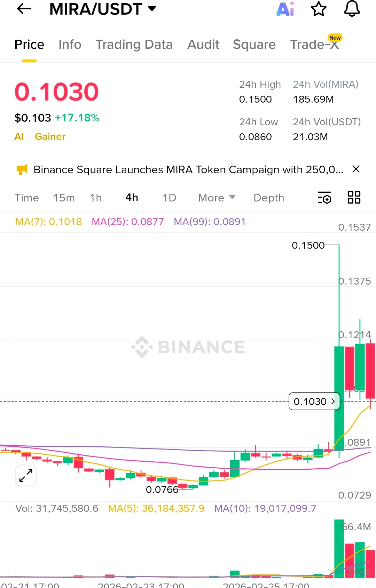Image resolution: width=376 pixels, height=588 pixels.
Task: Open the Trading Data tab
Action: pos(134,45)
